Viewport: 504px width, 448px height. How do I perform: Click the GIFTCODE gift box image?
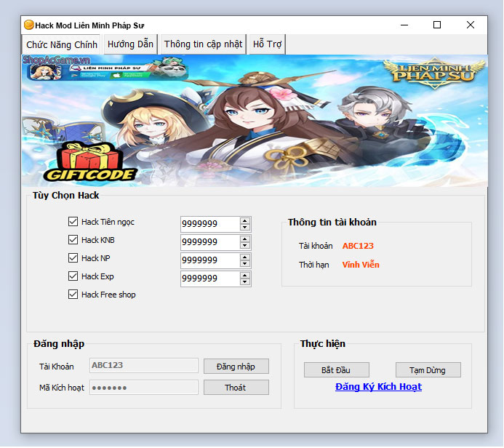(x=90, y=162)
